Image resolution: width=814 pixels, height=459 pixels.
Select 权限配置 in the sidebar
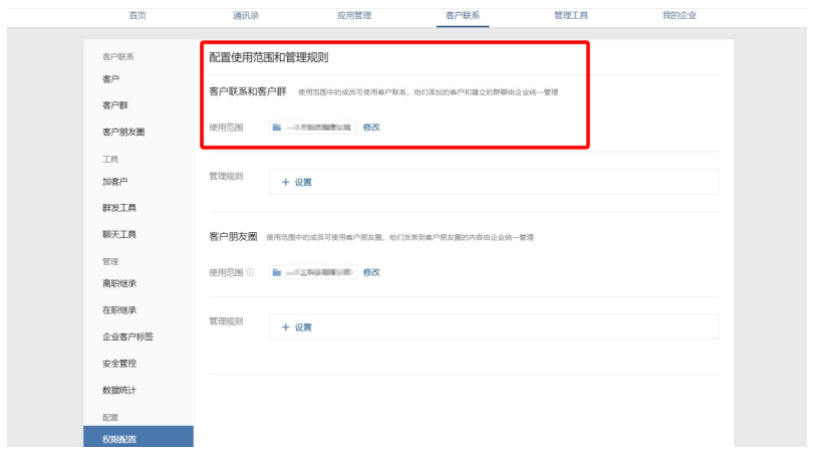tap(138, 437)
